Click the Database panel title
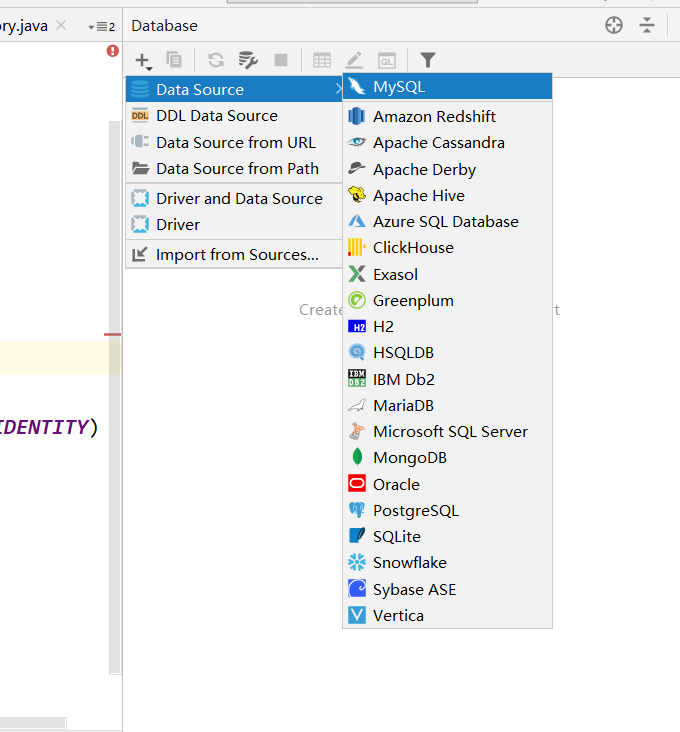The width and height of the screenshot is (680, 732). pos(164,26)
